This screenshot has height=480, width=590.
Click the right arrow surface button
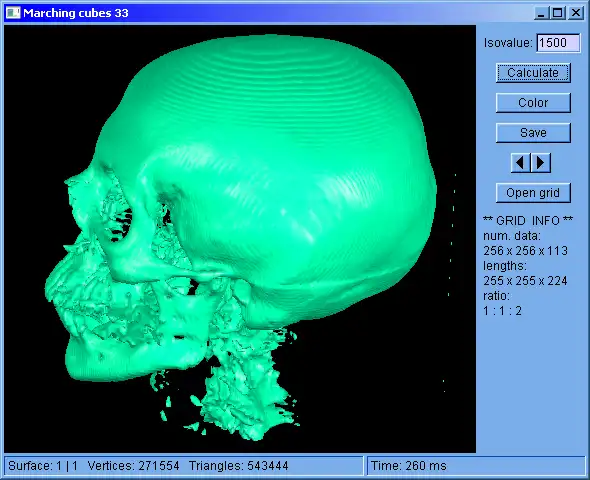(x=541, y=163)
